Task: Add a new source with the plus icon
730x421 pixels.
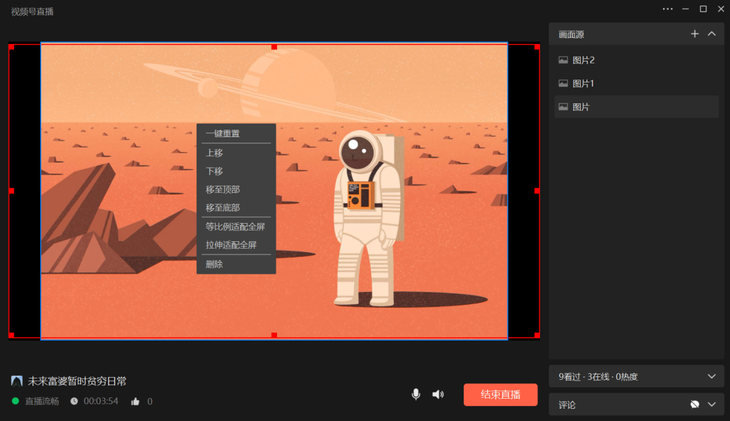Action: [695, 34]
